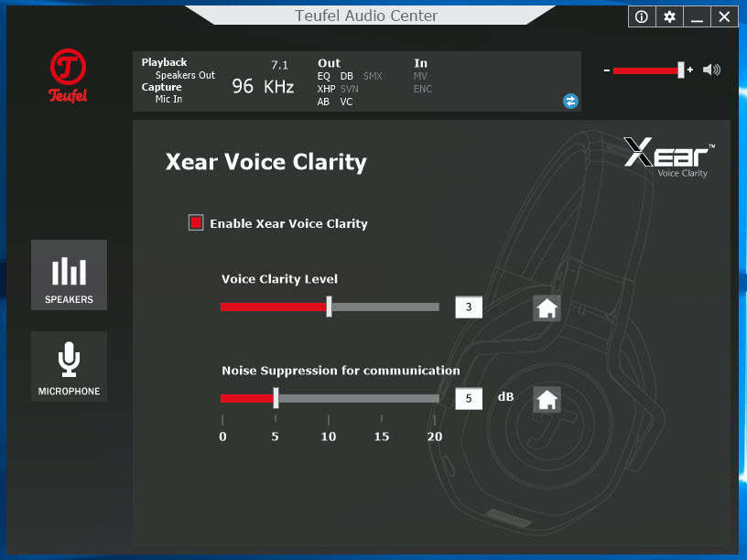Viewport: 747px width, 560px height.
Task: Click the Noise Suppression slider
Action: pyautogui.click(x=330, y=398)
